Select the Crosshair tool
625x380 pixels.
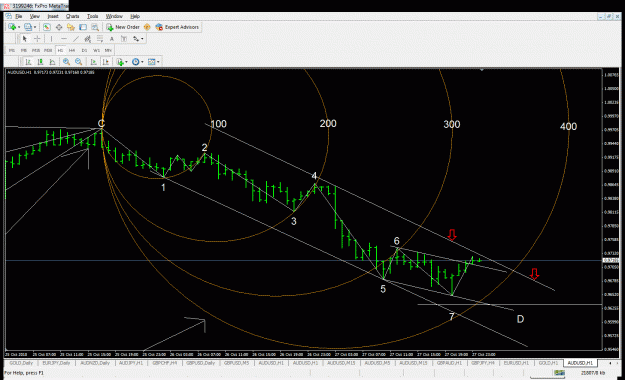37,39
